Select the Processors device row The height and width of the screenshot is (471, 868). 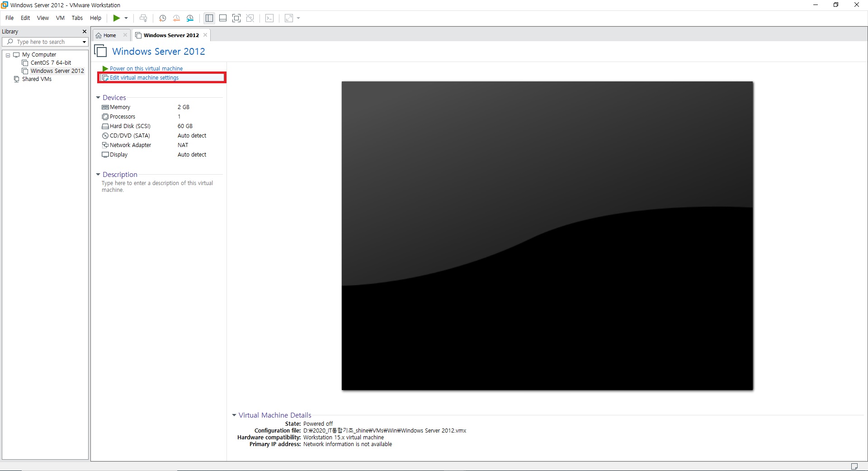pos(162,117)
